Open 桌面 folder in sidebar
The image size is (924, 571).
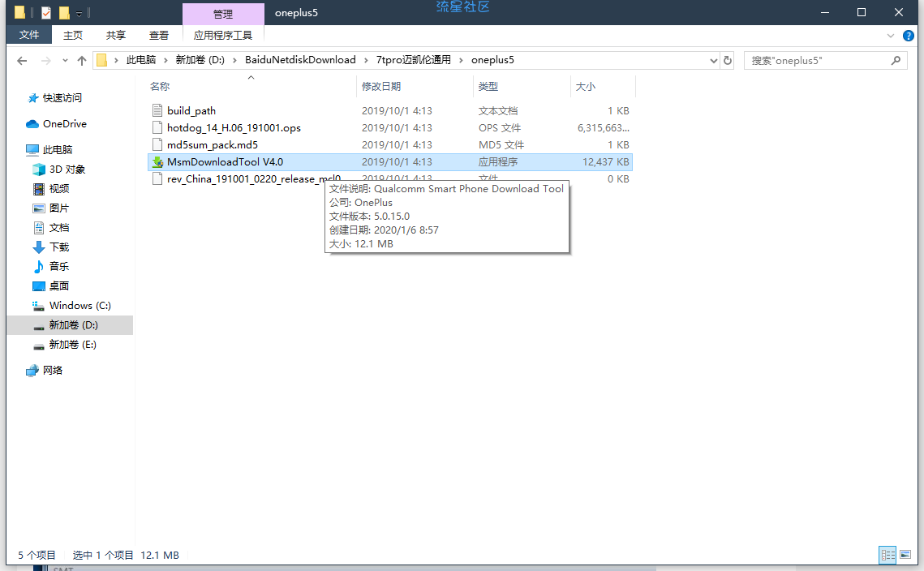(x=59, y=285)
